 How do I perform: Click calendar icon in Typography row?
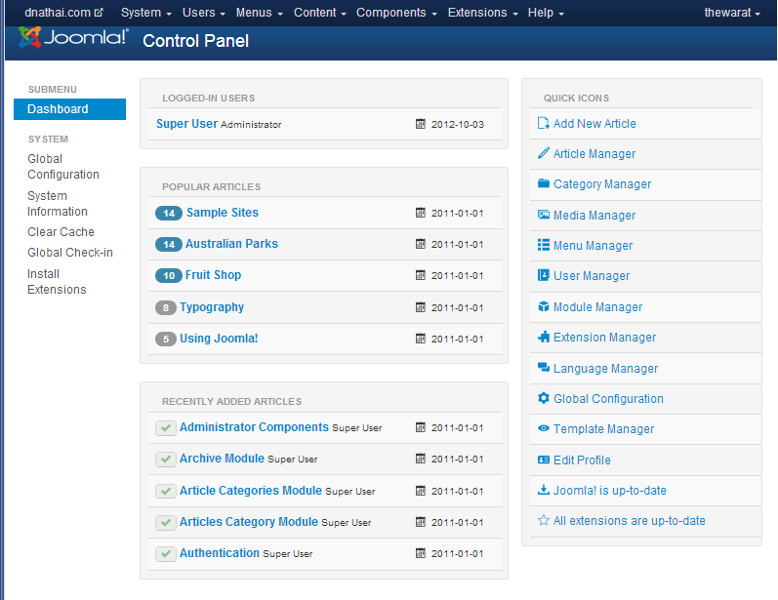420,307
